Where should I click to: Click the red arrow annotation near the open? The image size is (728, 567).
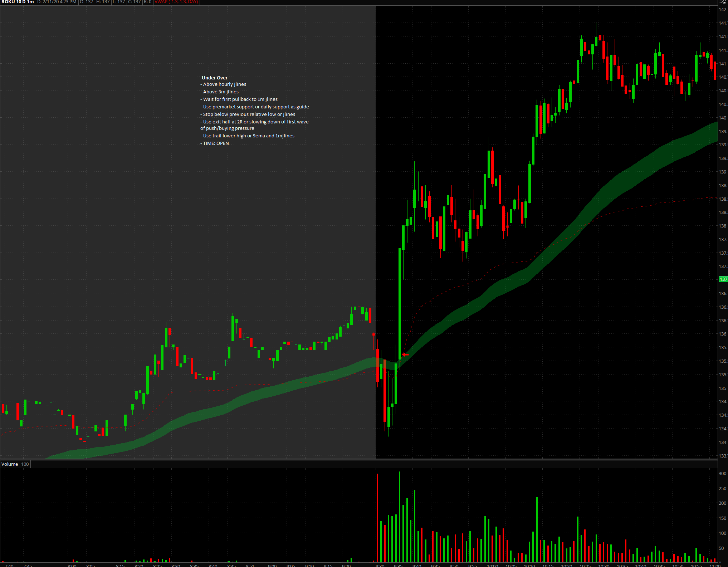click(405, 355)
